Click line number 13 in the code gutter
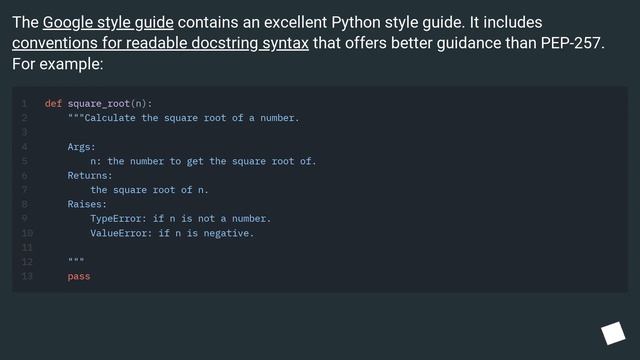640x360 pixels. tap(27, 276)
